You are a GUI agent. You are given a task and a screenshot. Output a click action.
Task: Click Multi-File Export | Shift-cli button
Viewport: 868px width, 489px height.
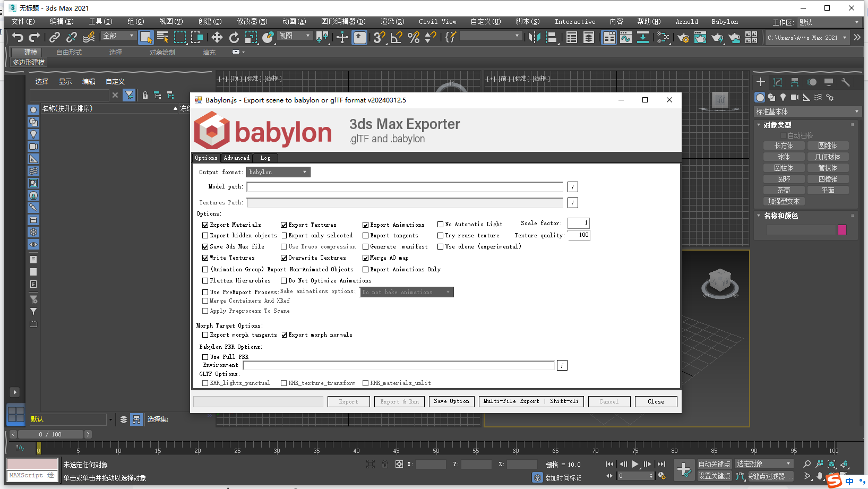pyautogui.click(x=531, y=401)
